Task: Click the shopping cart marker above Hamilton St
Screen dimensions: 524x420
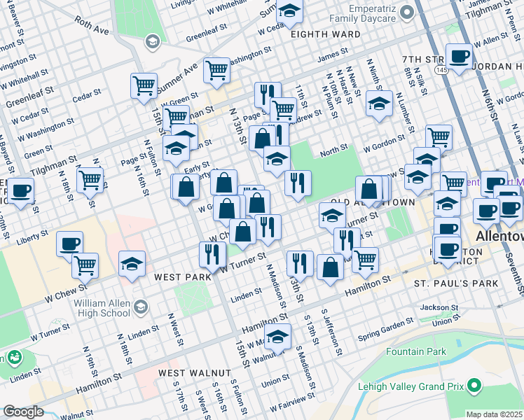Action: coord(365,260)
